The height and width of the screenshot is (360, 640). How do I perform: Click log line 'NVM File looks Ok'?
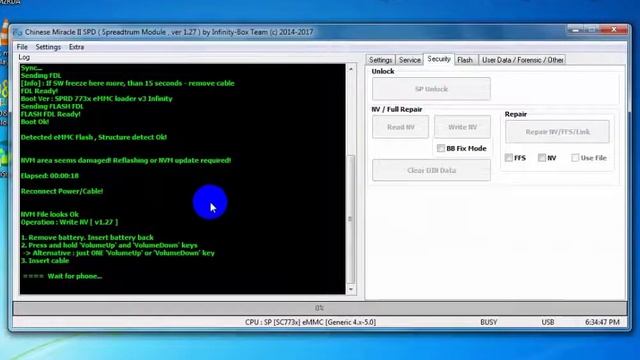point(49,214)
